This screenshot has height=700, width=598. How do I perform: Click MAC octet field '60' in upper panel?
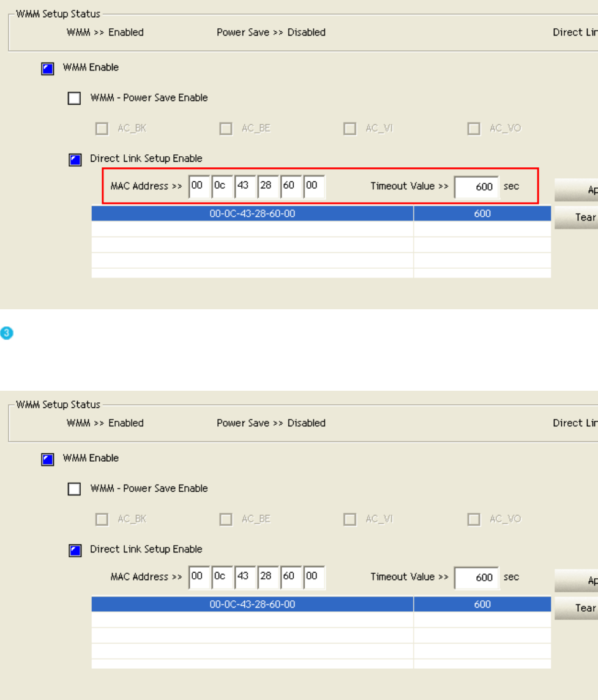point(291,187)
